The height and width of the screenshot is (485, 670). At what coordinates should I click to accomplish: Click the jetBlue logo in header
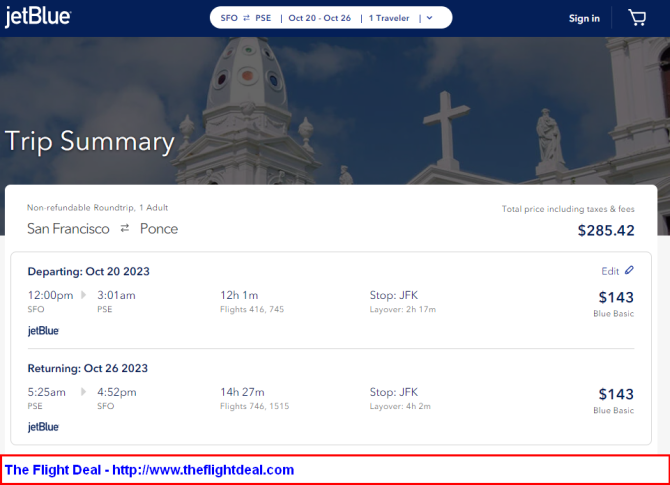point(38,17)
